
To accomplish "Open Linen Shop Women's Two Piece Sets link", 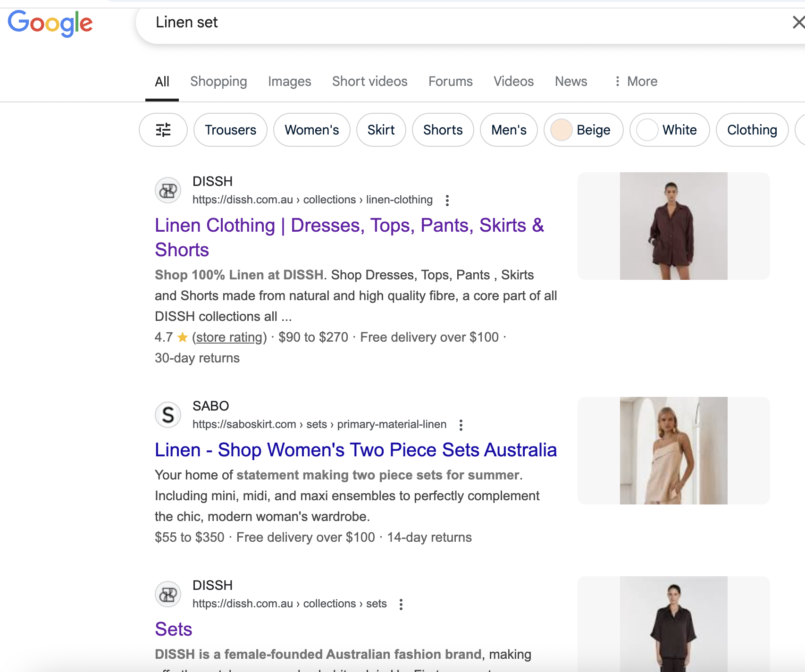I will (x=356, y=450).
